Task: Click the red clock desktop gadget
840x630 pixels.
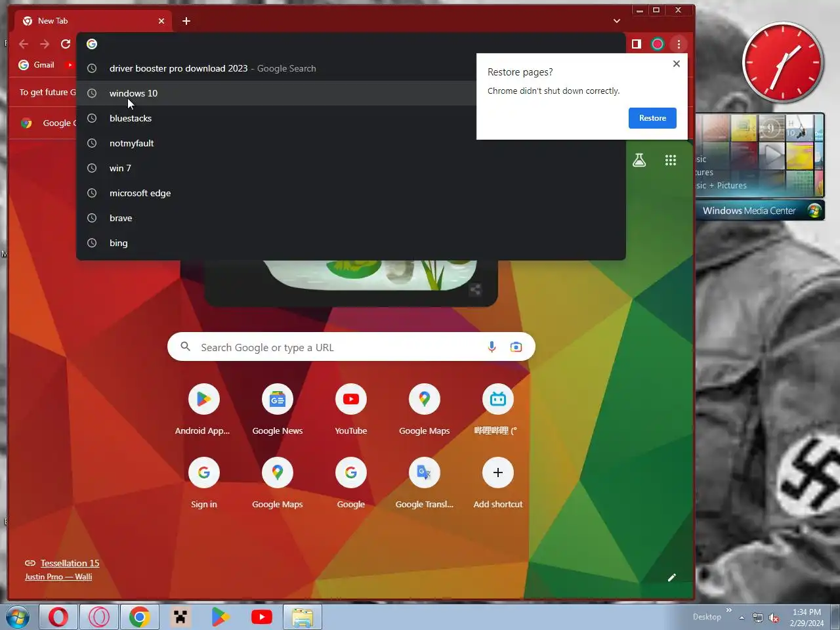Action: (x=783, y=62)
